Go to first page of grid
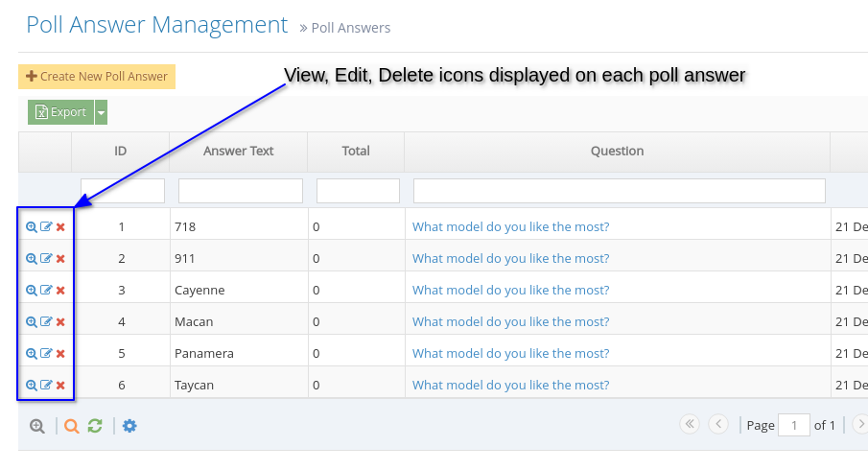Screen dimensions: 868x470 click(690, 424)
